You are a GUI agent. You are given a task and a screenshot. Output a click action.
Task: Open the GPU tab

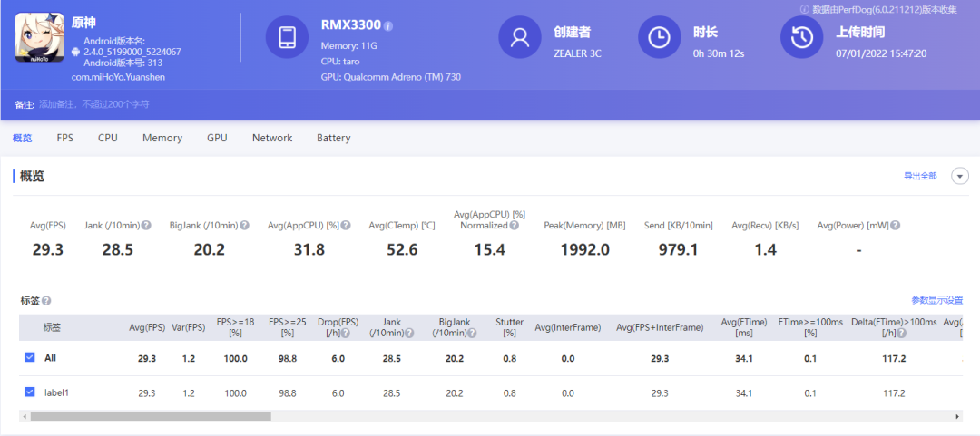tap(218, 138)
